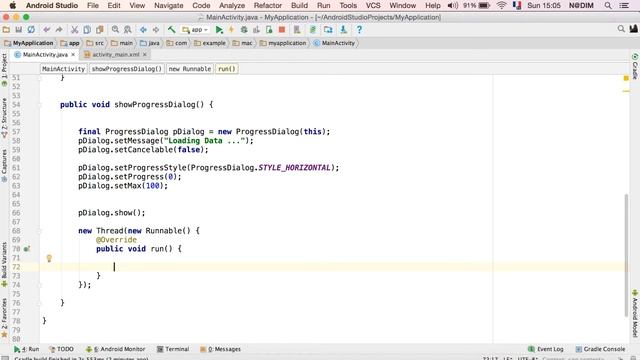
Task: Close the activity_main.xml tab
Action: pos(144,54)
